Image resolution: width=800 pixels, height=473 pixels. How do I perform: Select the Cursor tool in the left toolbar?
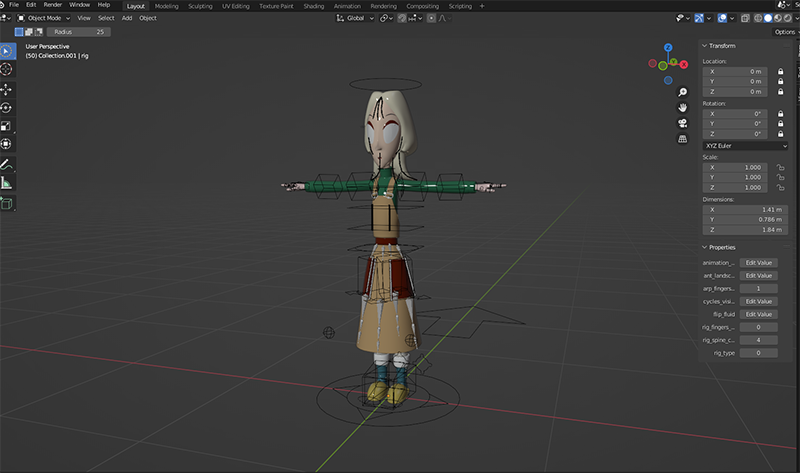[x=7, y=69]
